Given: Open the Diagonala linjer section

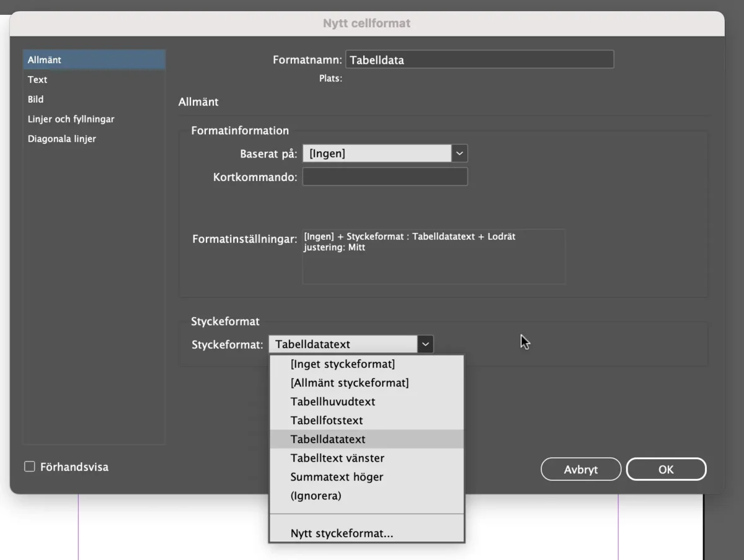Looking at the screenshot, I should pyautogui.click(x=61, y=139).
